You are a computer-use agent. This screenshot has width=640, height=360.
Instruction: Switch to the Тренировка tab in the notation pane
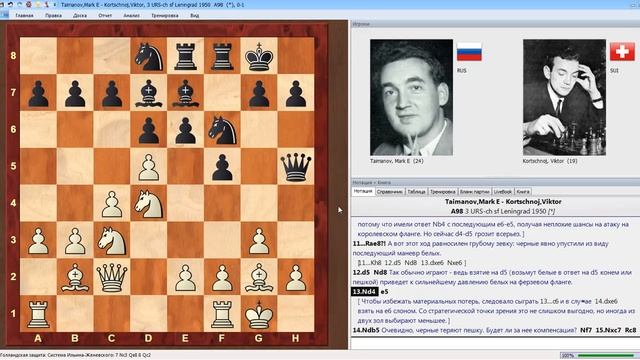(442, 191)
